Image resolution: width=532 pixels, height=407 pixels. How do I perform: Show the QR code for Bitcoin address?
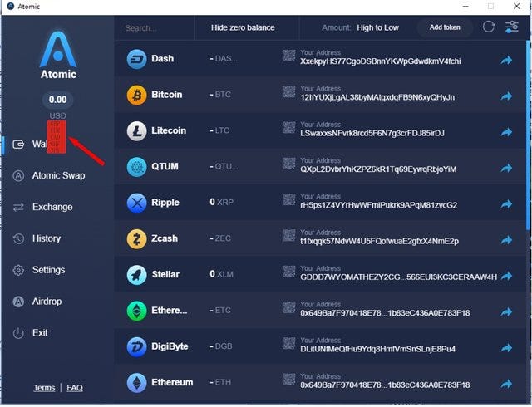coord(289,91)
